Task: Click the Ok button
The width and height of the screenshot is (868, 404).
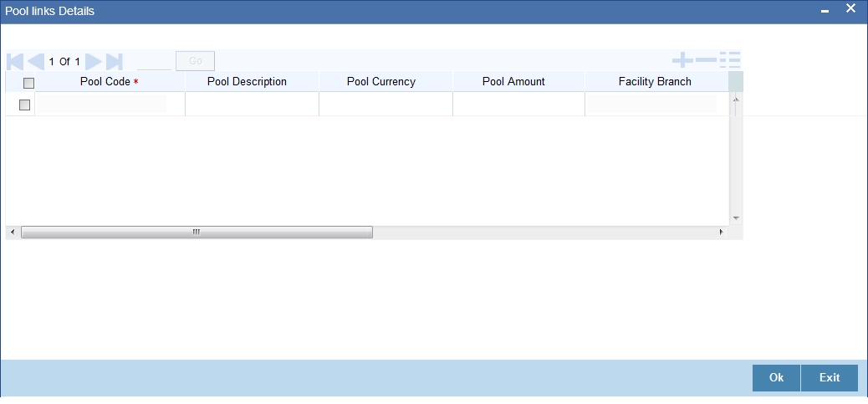Action: click(776, 377)
